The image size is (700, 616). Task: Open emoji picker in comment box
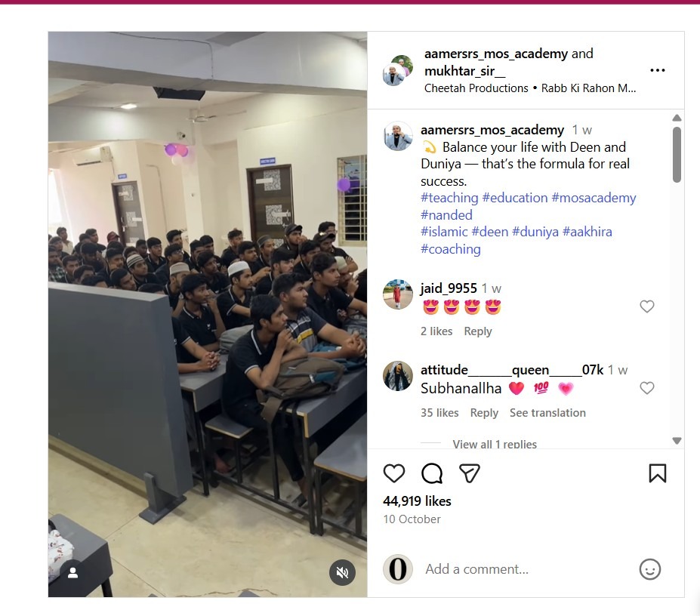[649, 570]
